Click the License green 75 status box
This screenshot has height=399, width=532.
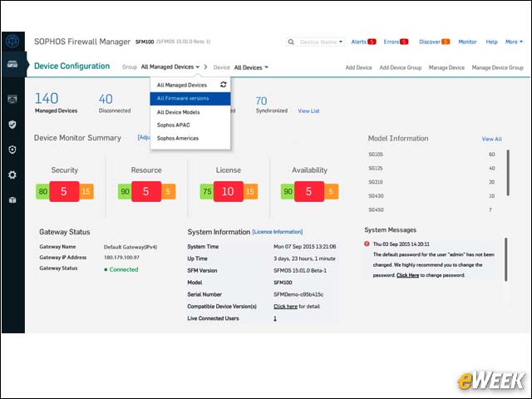pyautogui.click(x=207, y=191)
